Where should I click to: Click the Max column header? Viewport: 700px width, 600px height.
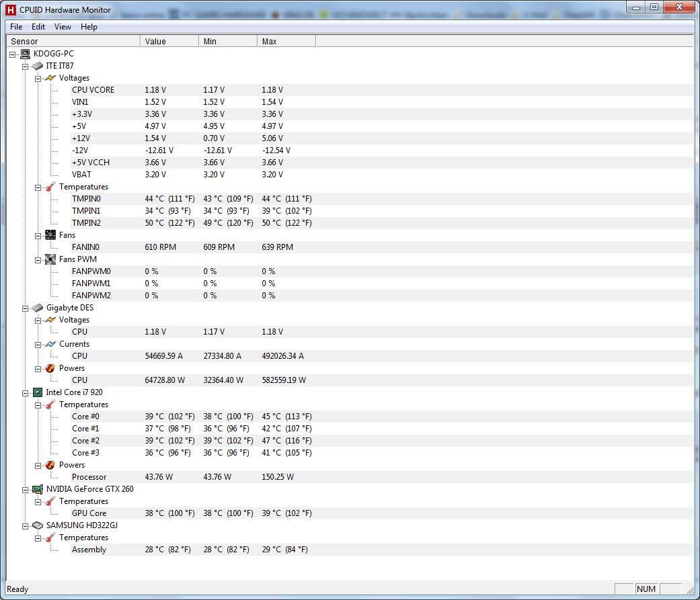286,41
